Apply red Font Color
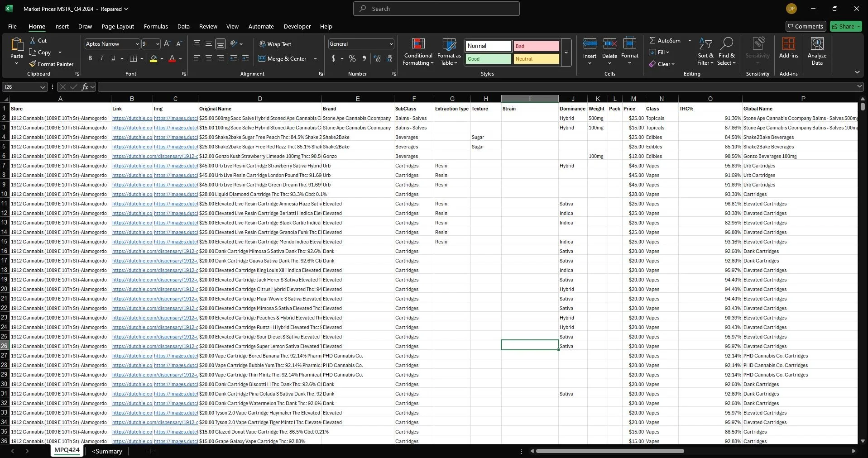 [x=172, y=58]
